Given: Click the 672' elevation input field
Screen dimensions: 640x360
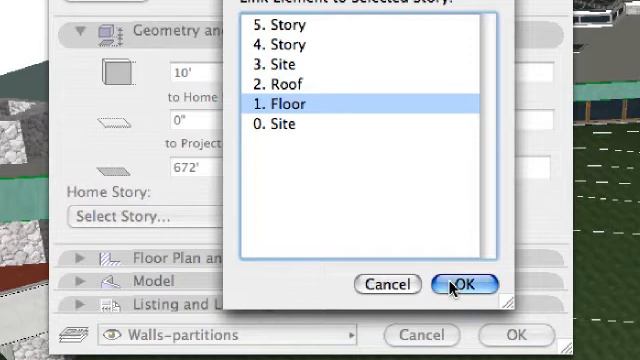Looking at the screenshot, I should click(x=197, y=168).
